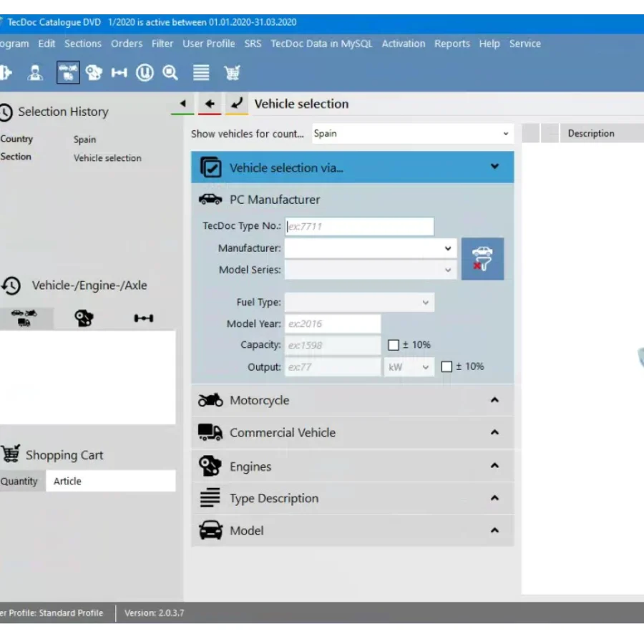
Task: Click the small left triangle navigation arrow
Action: pyautogui.click(x=182, y=104)
